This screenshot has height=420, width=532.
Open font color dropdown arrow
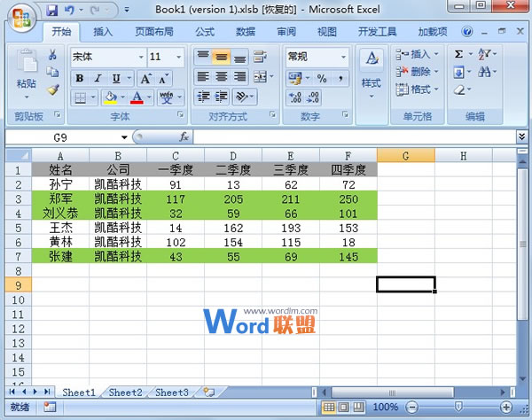tap(149, 98)
